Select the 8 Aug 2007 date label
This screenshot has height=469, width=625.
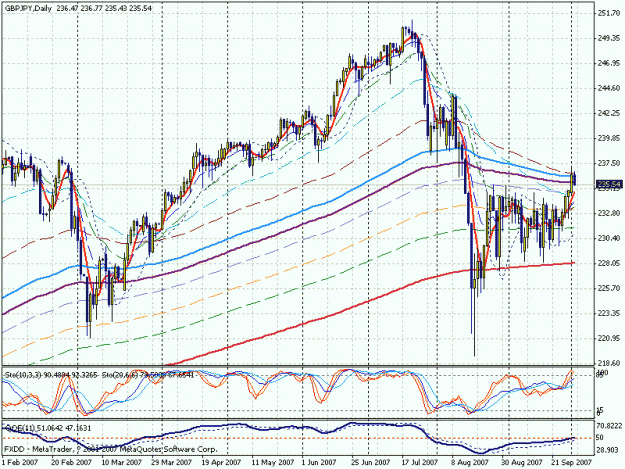point(470,463)
